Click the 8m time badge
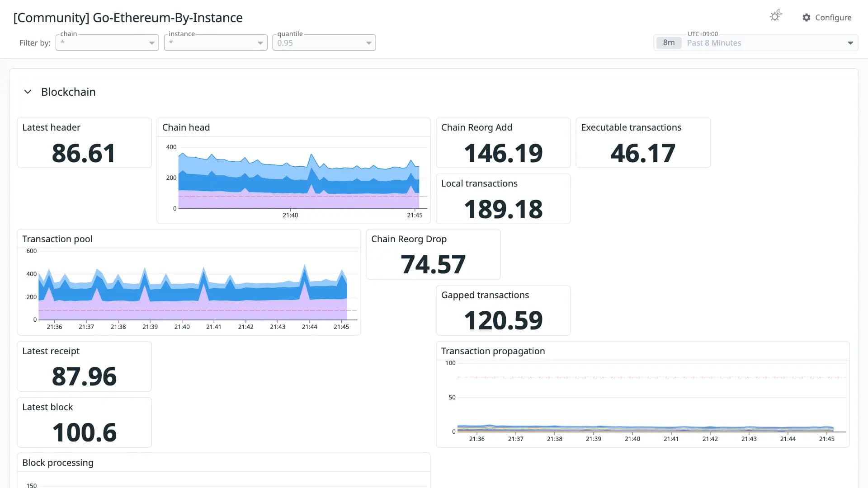This screenshot has height=488, width=868. (x=669, y=43)
